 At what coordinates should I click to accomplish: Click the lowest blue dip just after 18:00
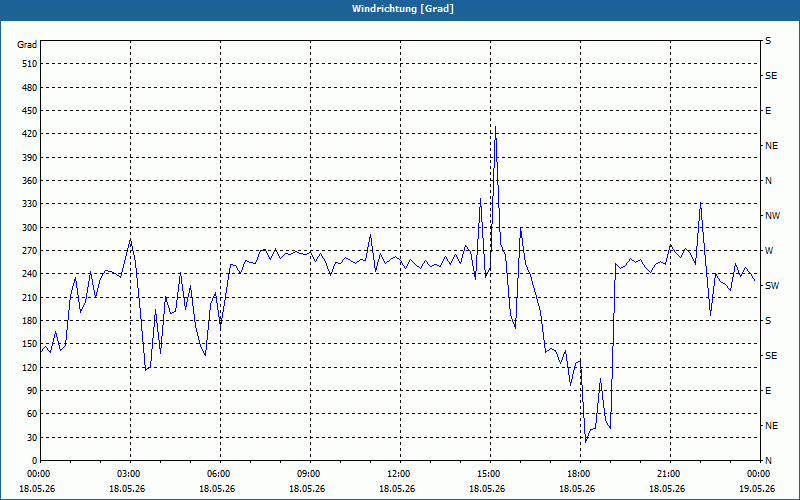tap(586, 442)
